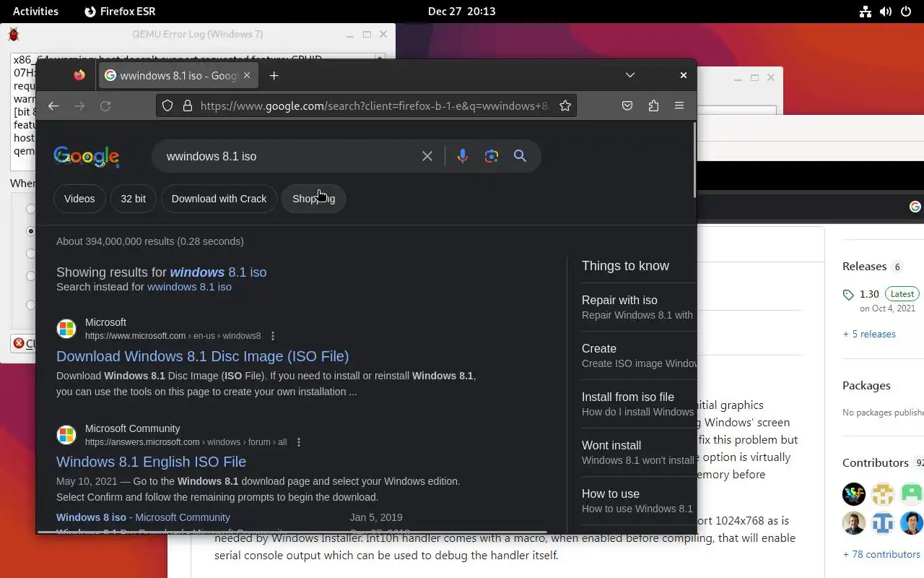The width and height of the screenshot is (924, 578).
Task: Open the Firefox extensions puzzle icon
Action: click(653, 105)
